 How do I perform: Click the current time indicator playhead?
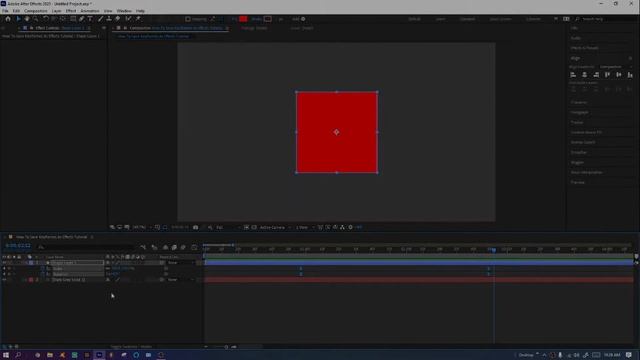coord(493,250)
